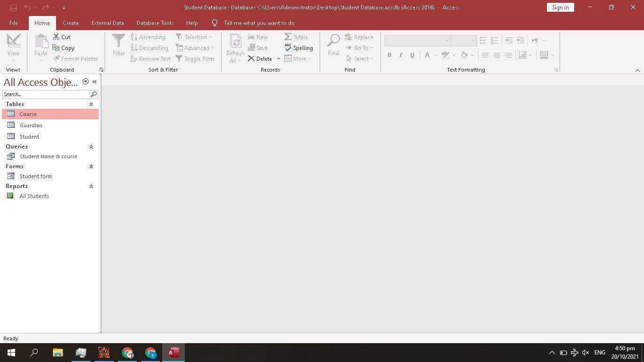Open the Help tab

[192, 23]
